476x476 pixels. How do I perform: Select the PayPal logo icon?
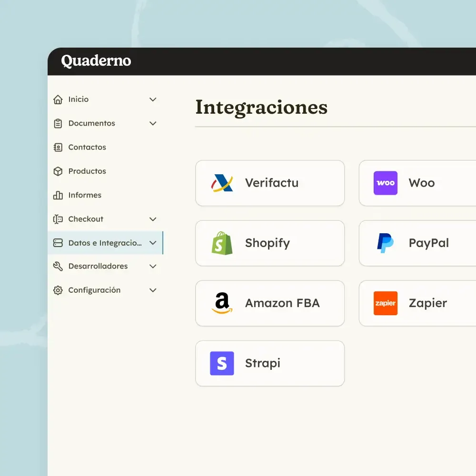[385, 243]
